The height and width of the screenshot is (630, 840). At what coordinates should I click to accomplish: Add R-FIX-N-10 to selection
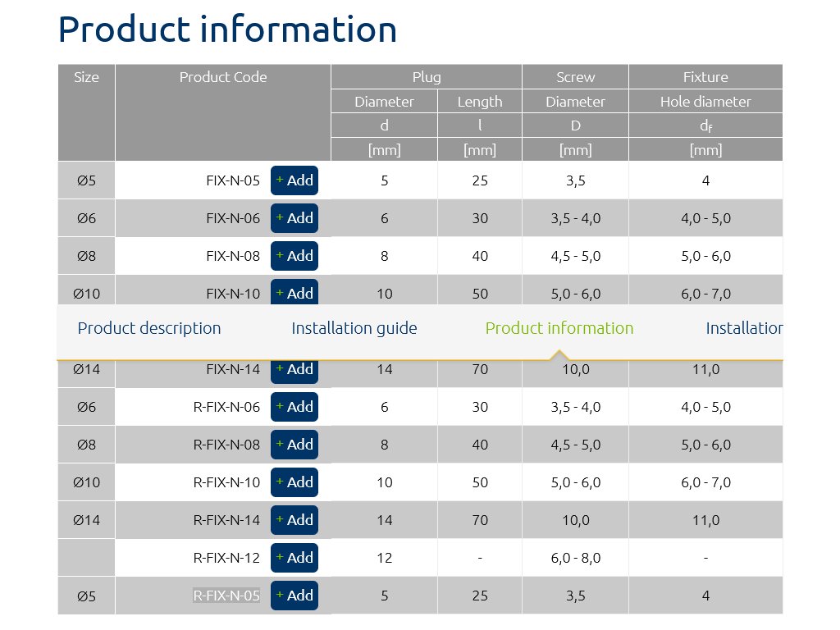coord(294,482)
